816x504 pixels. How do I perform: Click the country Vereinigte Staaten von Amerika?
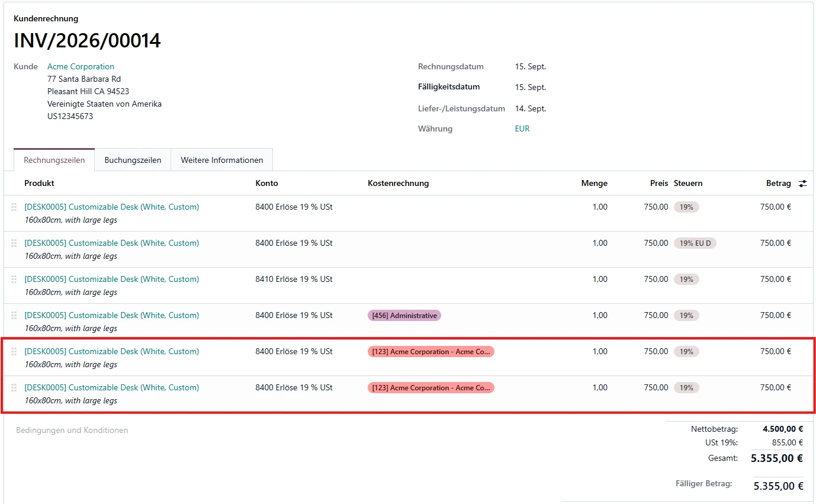coord(104,104)
